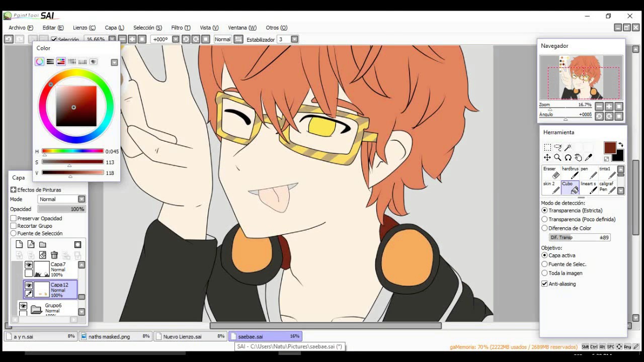Hide Grupo6 folder eye icon
The image size is (644, 362).
click(23, 306)
